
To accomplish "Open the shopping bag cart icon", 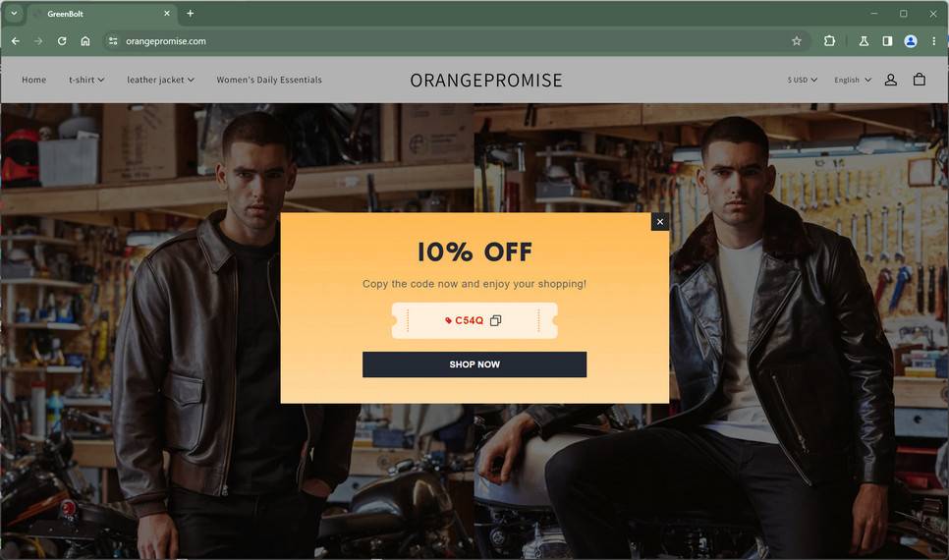I will (x=919, y=80).
